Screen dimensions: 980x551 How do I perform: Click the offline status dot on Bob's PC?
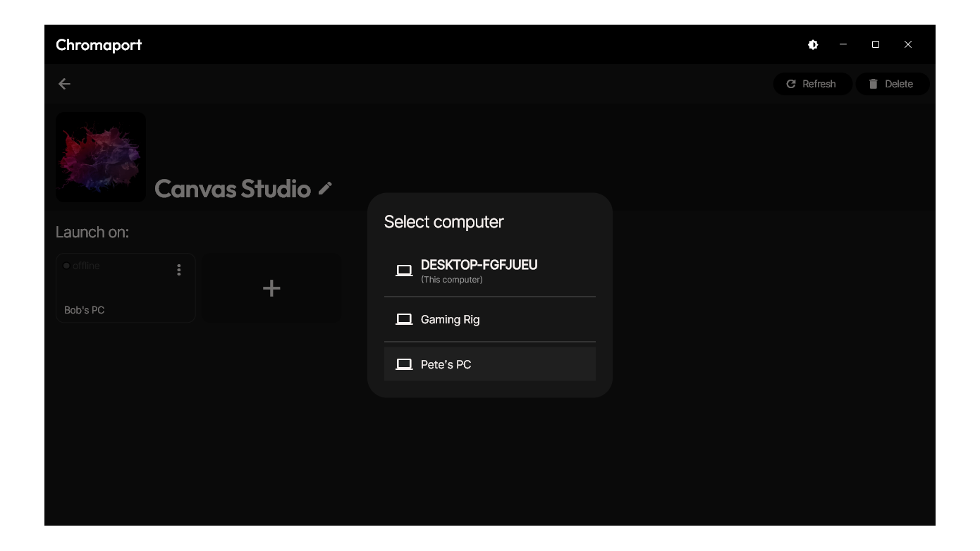66,266
